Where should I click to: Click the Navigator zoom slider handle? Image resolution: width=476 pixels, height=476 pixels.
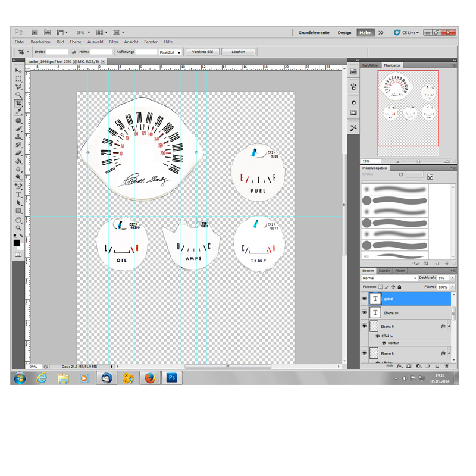point(418,161)
